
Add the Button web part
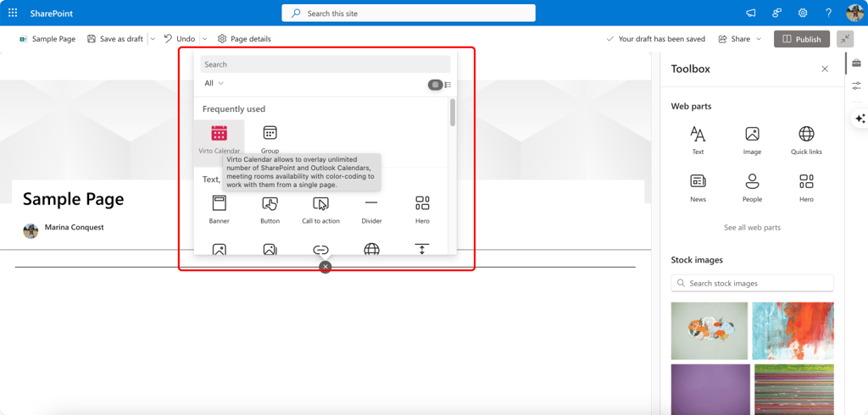tap(270, 210)
